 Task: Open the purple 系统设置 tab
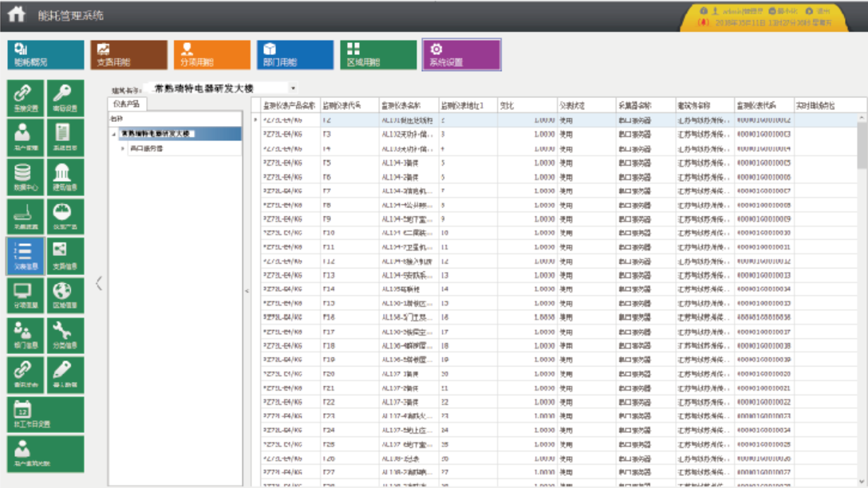tap(461, 55)
